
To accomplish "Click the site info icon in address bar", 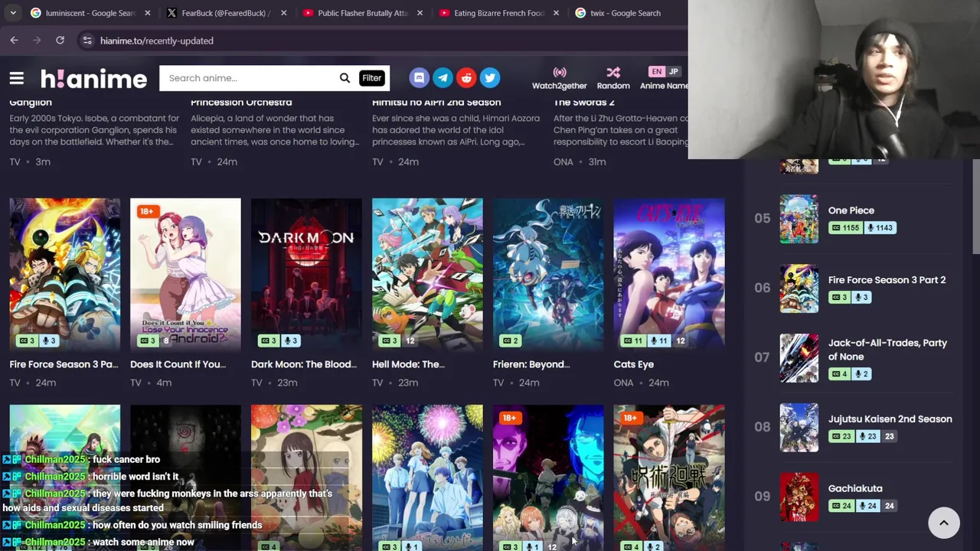I will (x=87, y=40).
